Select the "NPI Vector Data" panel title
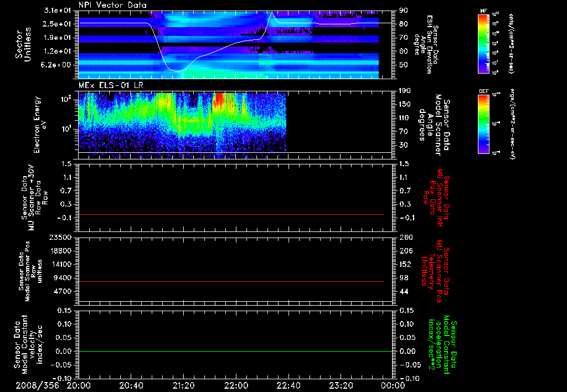567x392 pixels. [x=112, y=5]
